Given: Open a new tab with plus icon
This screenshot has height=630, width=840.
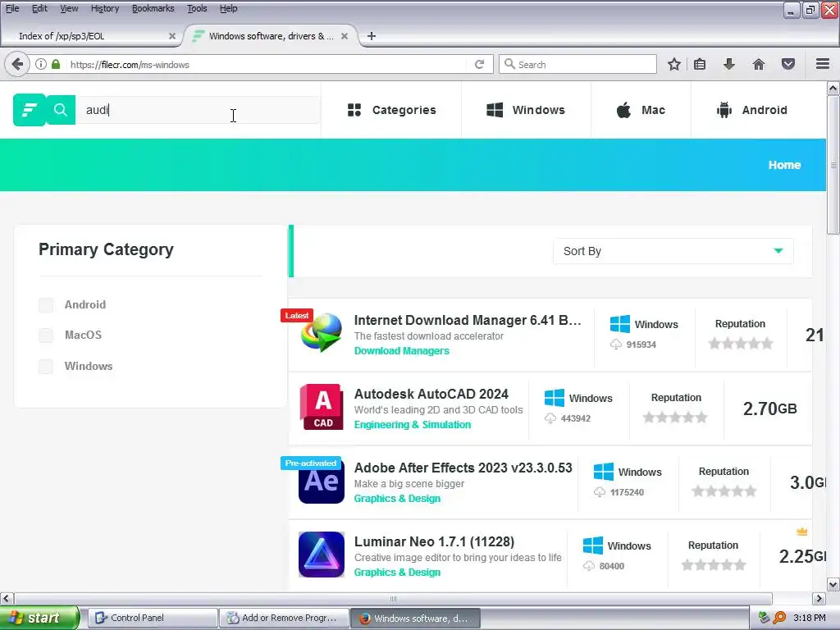Looking at the screenshot, I should (372, 36).
